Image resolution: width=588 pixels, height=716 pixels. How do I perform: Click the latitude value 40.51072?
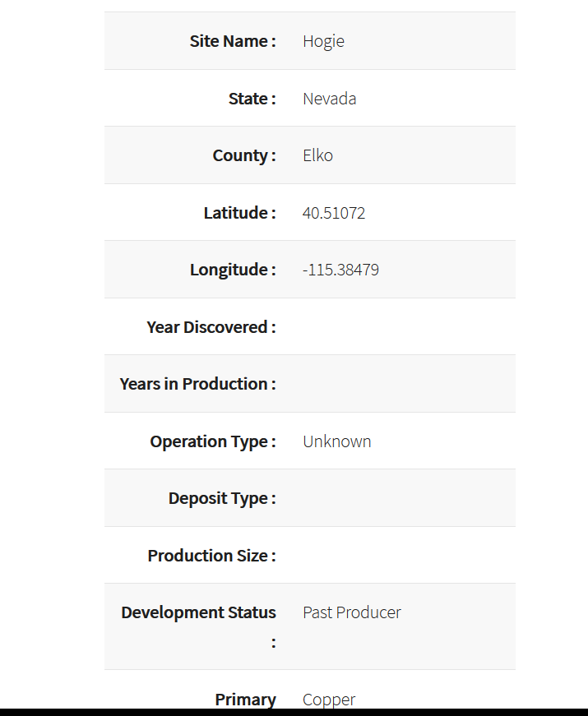(334, 213)
